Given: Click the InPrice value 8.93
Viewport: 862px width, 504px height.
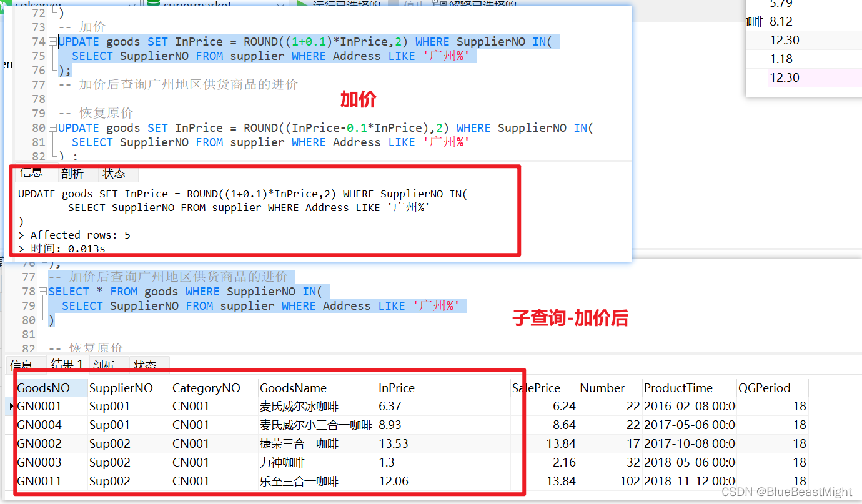Looking at the screenshot, I should (x=443, y=425).
